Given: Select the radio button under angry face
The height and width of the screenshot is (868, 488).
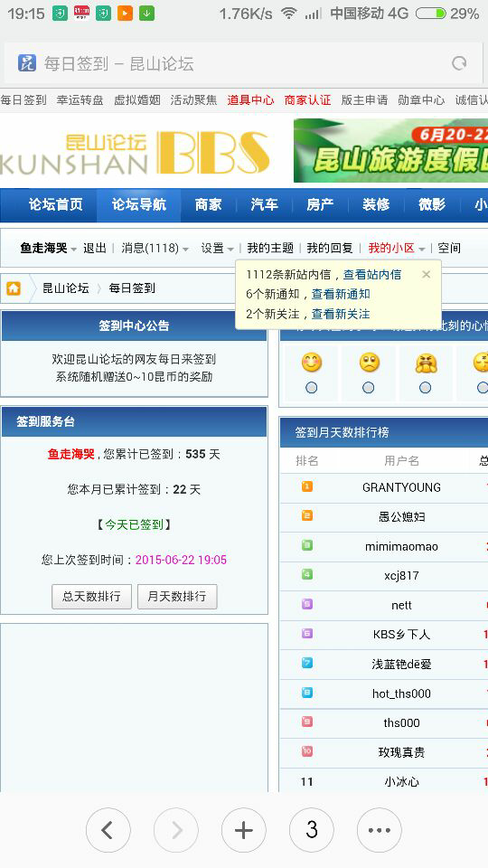Looking at the screenshot, I should click(425, 388).
